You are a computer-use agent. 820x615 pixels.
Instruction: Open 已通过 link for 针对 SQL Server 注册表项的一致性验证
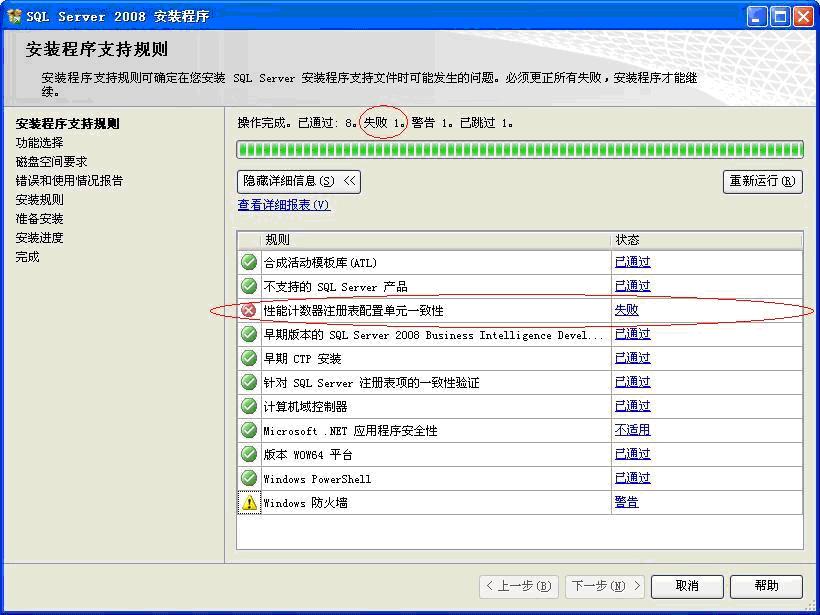point(633,382)
